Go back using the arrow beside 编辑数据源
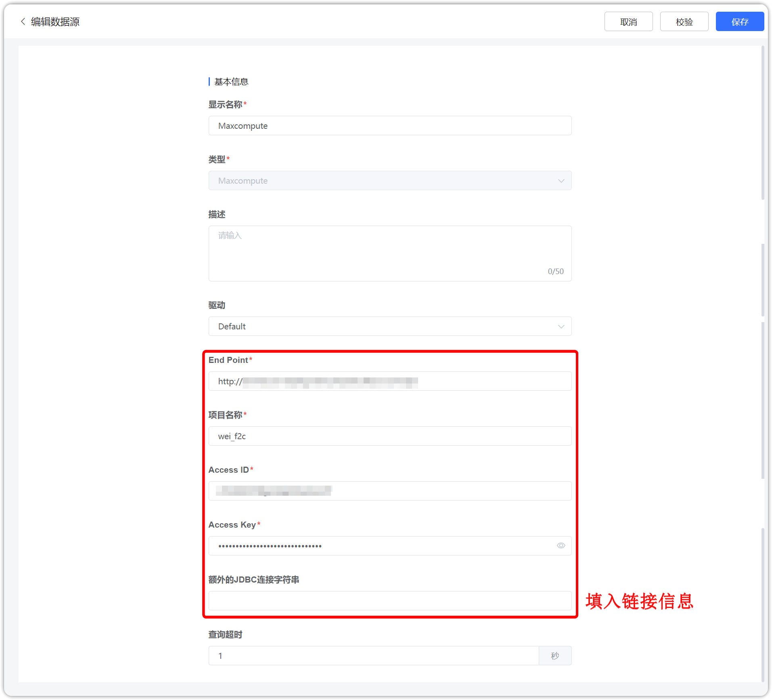The height and width of the screenshot is (700, 772). point(23,21)
